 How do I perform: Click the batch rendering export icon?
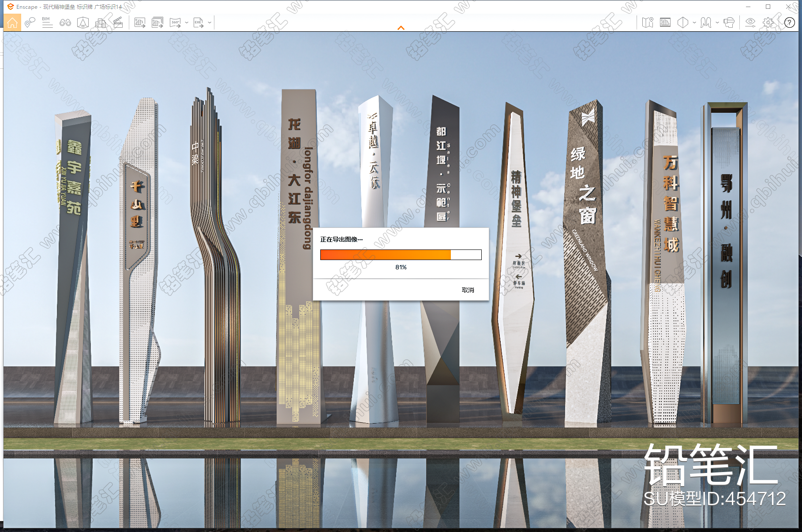click(157, 22)
